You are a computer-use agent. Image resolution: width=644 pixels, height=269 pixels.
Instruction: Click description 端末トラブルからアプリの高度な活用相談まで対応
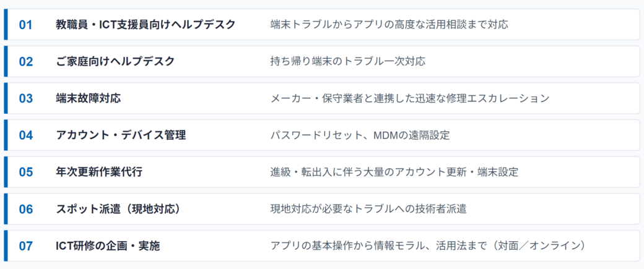pyautogui.click(x=389, y=25)
